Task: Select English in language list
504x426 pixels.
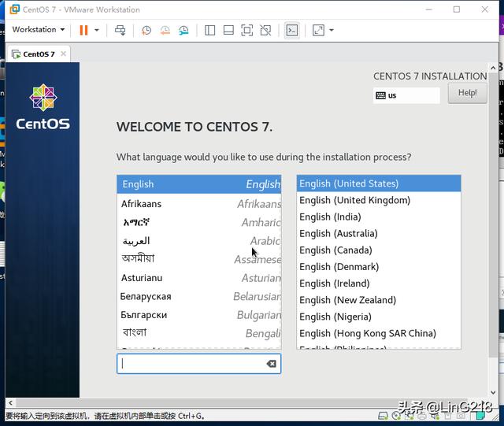Action: pyautogui.click(x=199, y=184)
